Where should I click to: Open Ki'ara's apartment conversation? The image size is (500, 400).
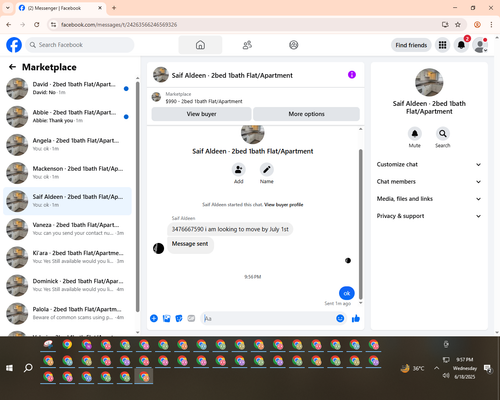coord(68,257)
